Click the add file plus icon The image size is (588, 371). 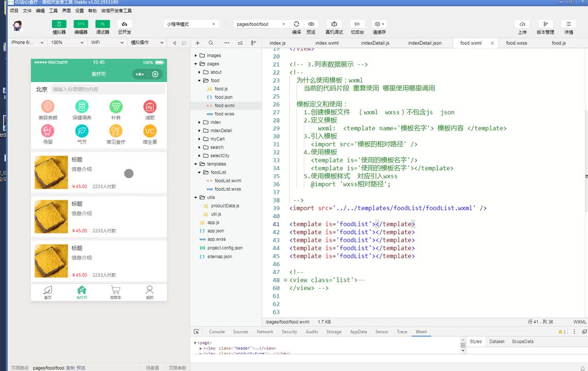coord(198,43)
